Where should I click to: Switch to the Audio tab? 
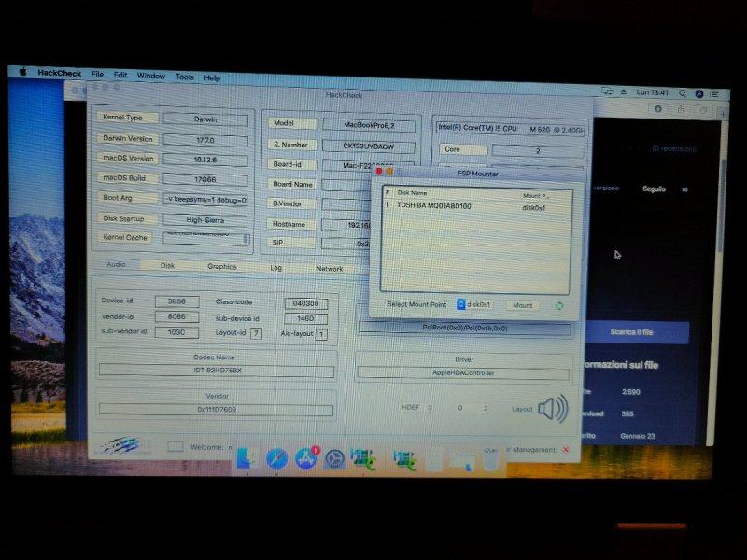(116, 264)
